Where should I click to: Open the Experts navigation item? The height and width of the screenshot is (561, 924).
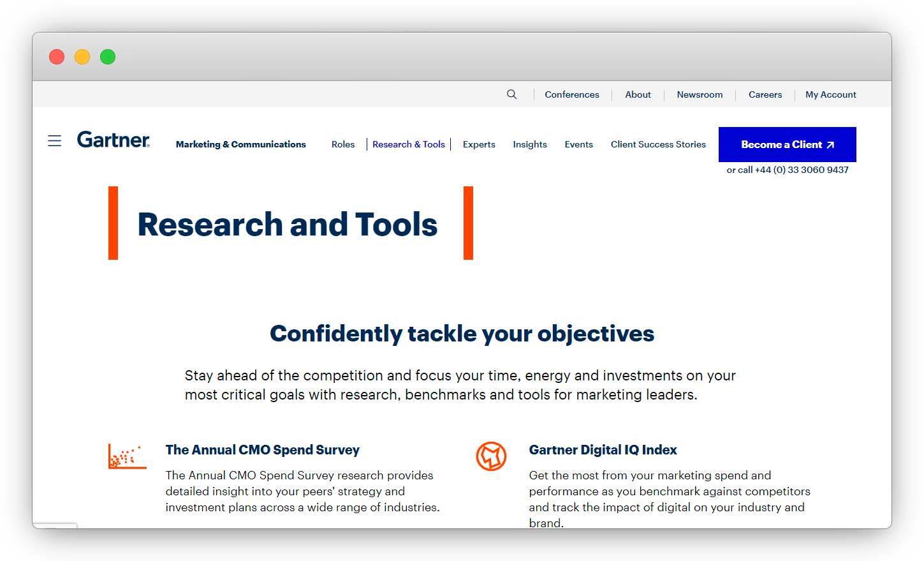point(479,144)
